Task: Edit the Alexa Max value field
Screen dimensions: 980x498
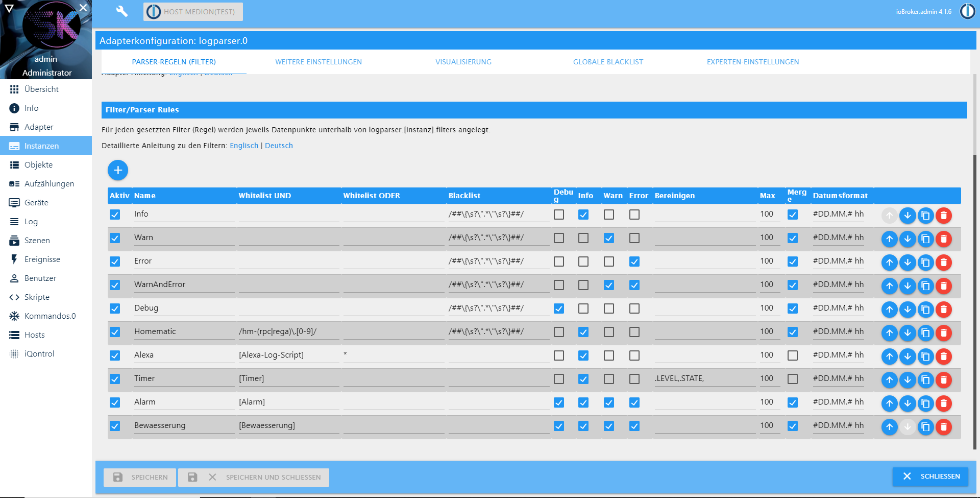Action: pos(770,355)
